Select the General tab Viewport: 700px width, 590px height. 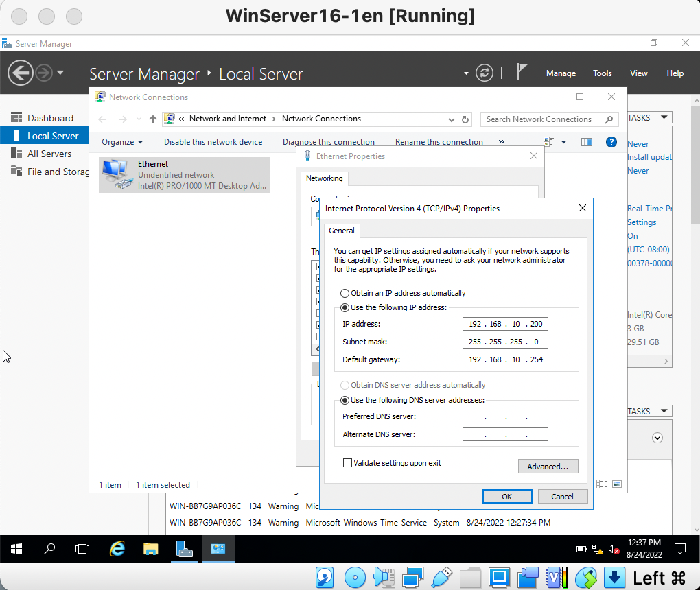click(x=342, y=231)
